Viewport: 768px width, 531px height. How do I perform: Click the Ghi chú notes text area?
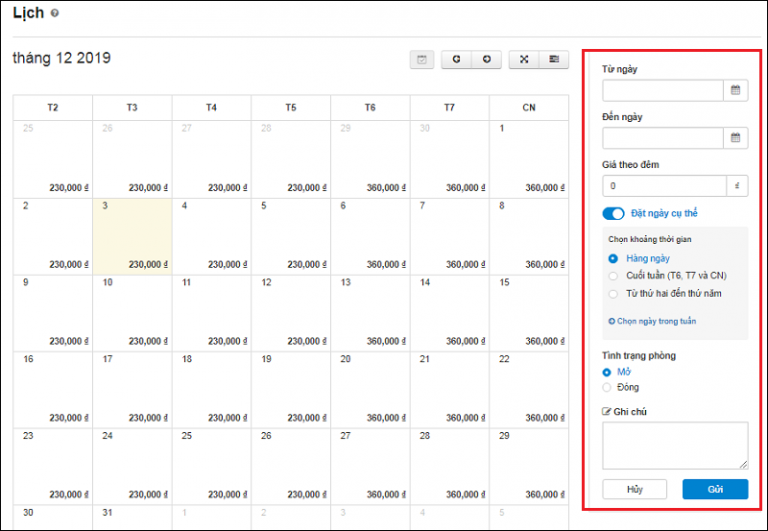[x=675, y=445]
